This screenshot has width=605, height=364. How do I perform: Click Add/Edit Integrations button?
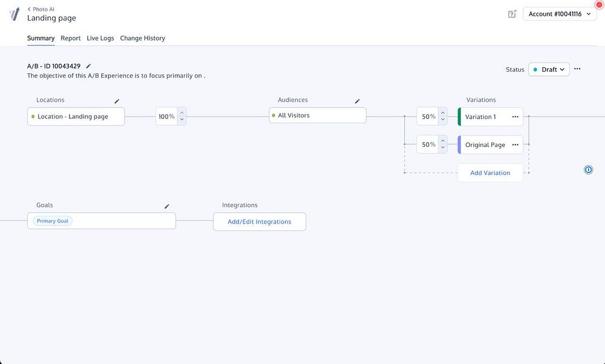(x=259, y=222)
